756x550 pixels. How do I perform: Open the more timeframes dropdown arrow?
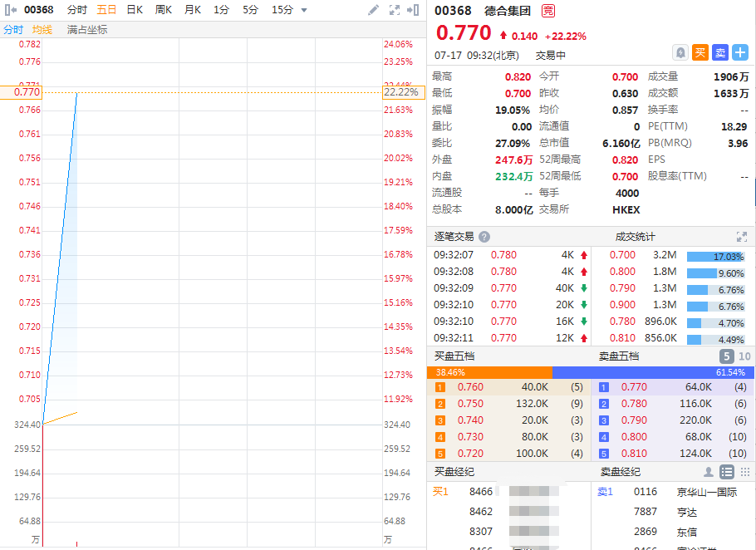[x=304, y=10]
